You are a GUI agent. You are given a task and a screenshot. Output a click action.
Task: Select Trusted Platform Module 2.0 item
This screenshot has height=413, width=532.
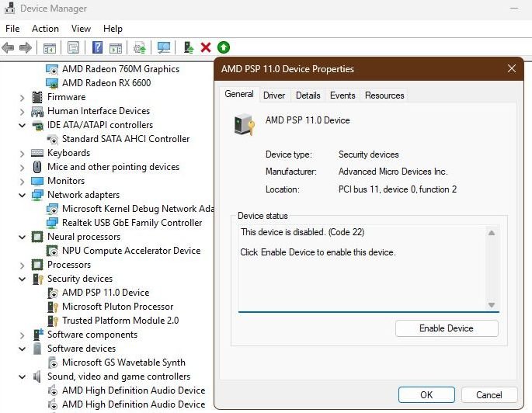(120, 321)
